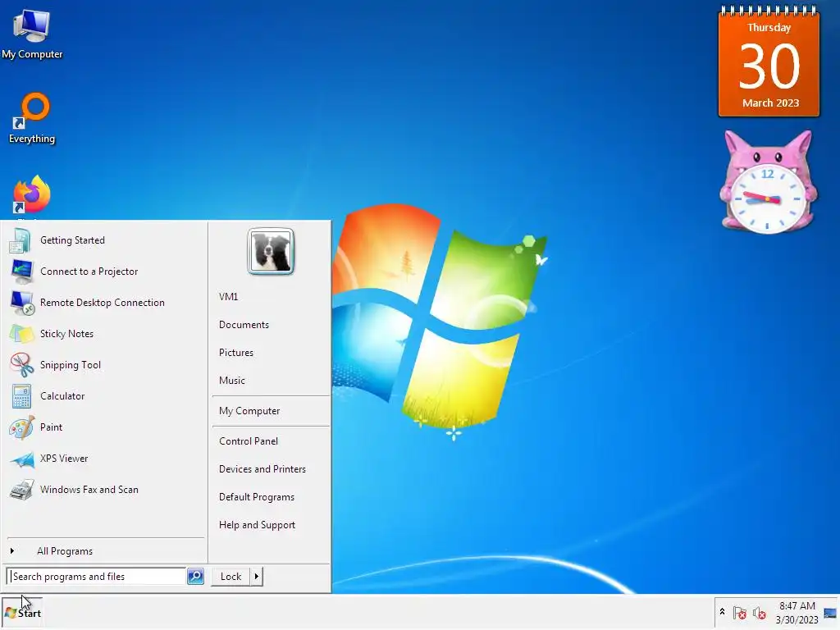Launch Sticky Notes text entry

(x=66, y=334)
